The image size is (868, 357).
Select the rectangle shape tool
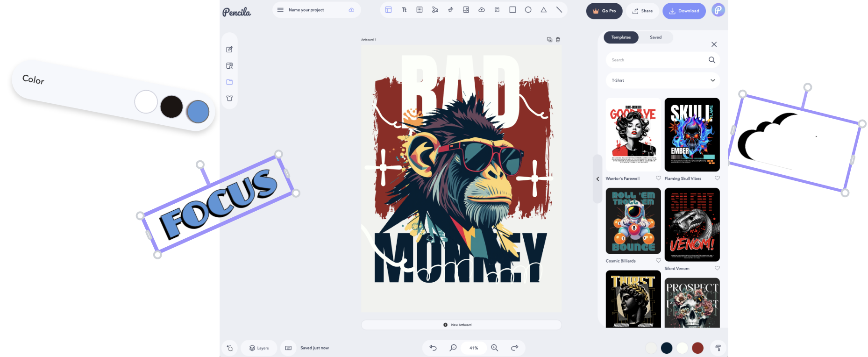[x=512, y=10]
